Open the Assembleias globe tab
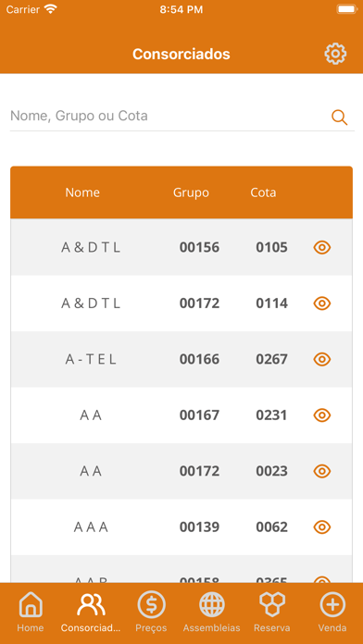 (x=212, y=612)
